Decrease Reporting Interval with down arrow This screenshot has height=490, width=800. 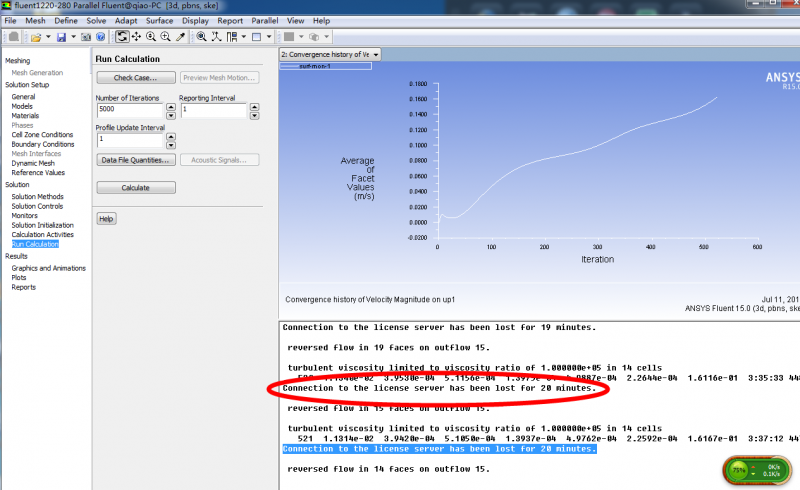[255, 115]
